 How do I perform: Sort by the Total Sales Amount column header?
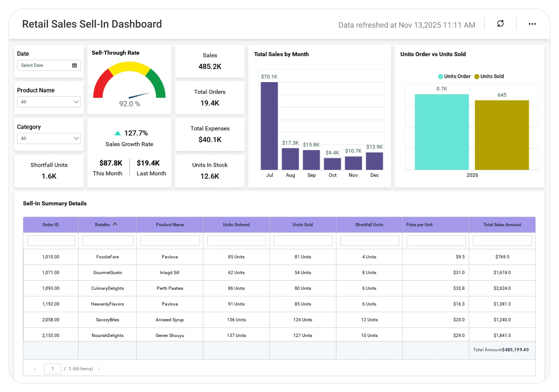502,225
